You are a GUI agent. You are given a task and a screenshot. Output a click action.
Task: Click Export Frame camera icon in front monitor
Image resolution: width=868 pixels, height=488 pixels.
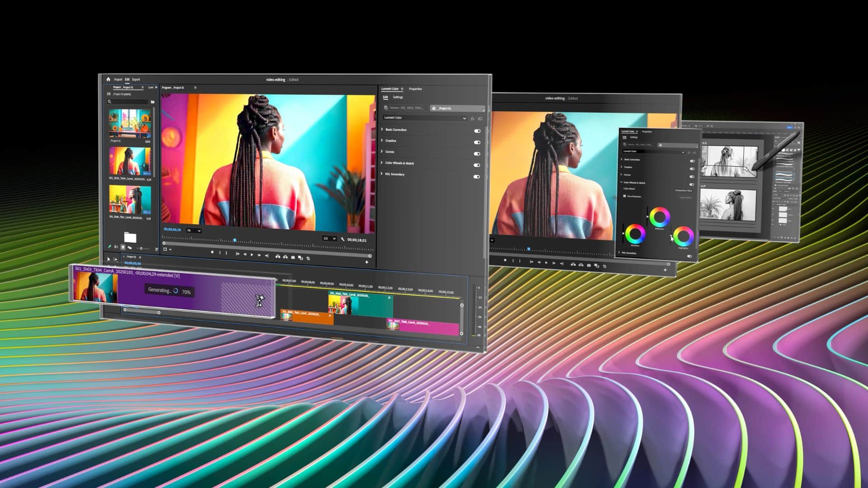coord(293,257)
